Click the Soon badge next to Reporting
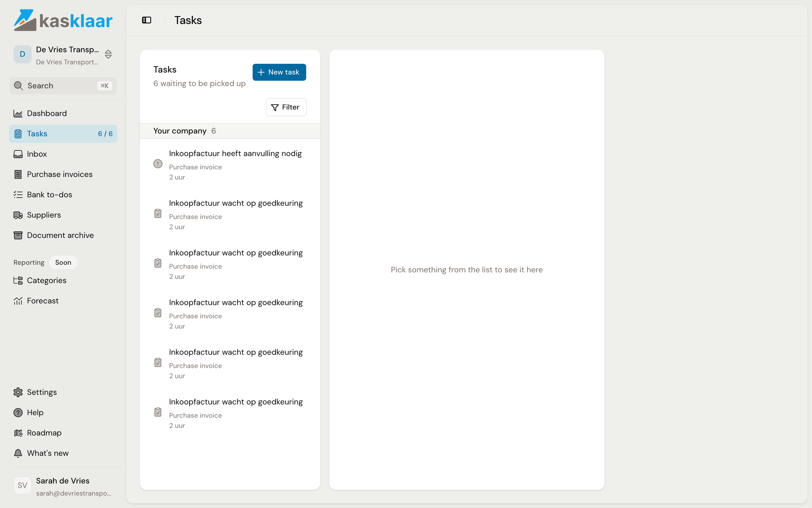This screenshot has height=508, width=812. [x=63, y=262]
